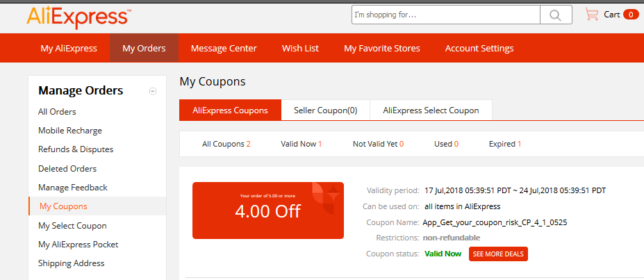
Task: Collapse the Manage Orders section
Action: (153, 91)
